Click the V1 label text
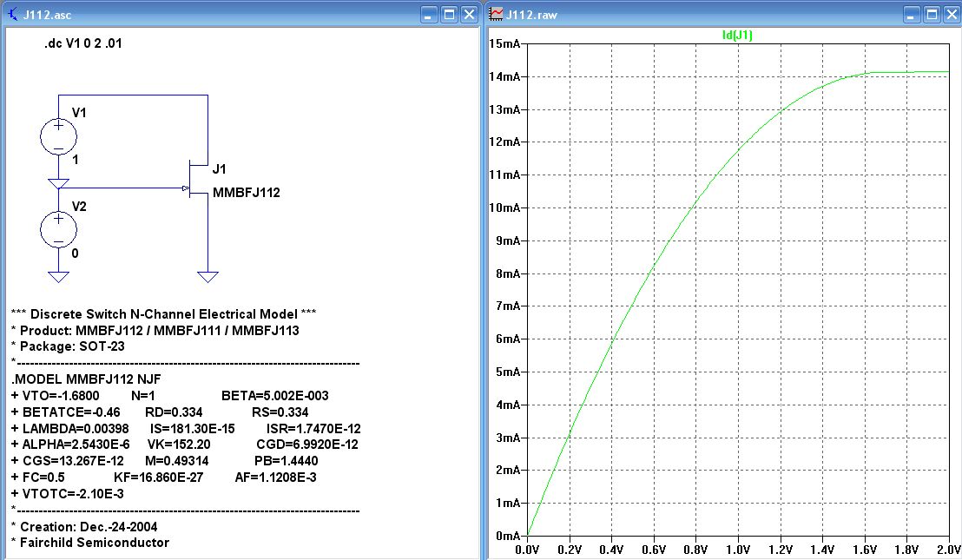962x560 pixels. [79, 113]
